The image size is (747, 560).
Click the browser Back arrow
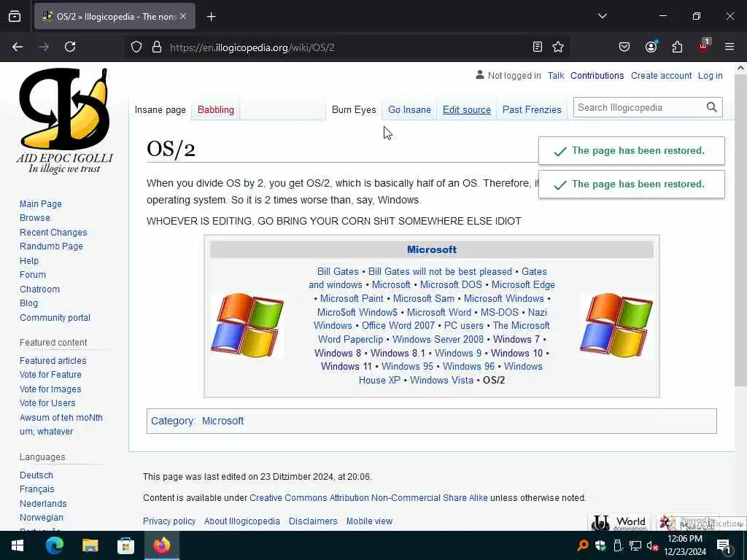[18, 47]
